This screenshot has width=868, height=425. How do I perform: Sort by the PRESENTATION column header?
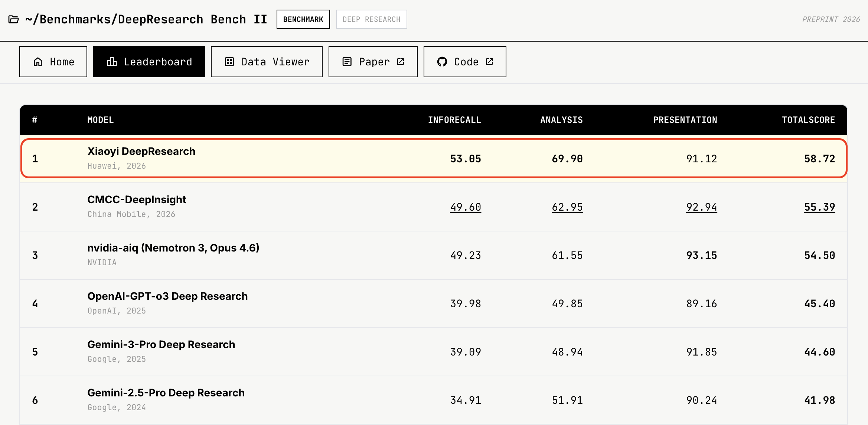[685, 120]
